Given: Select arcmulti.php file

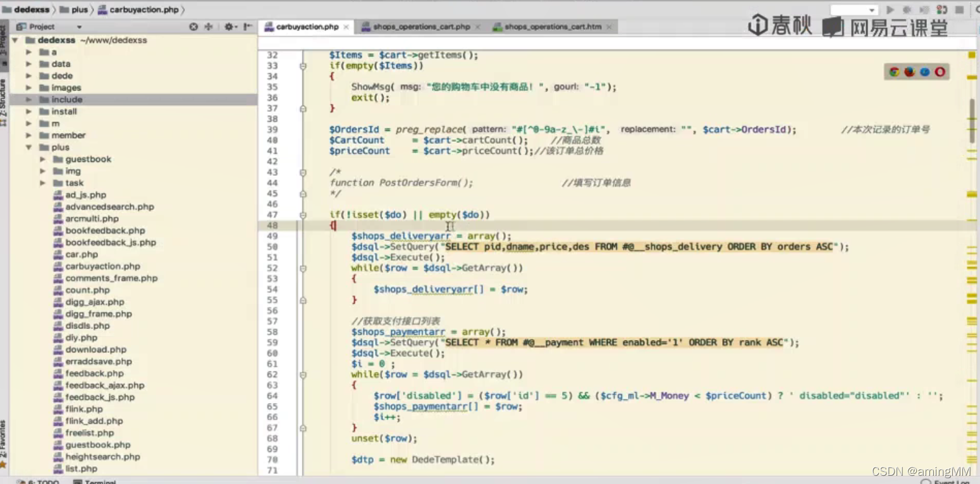Looking at the screenshot, I should (92, 219).
